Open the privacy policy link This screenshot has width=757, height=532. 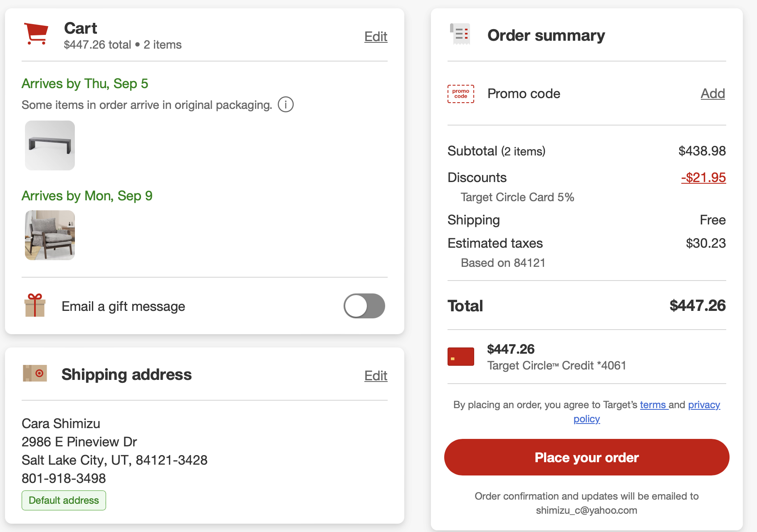point(704,405)
